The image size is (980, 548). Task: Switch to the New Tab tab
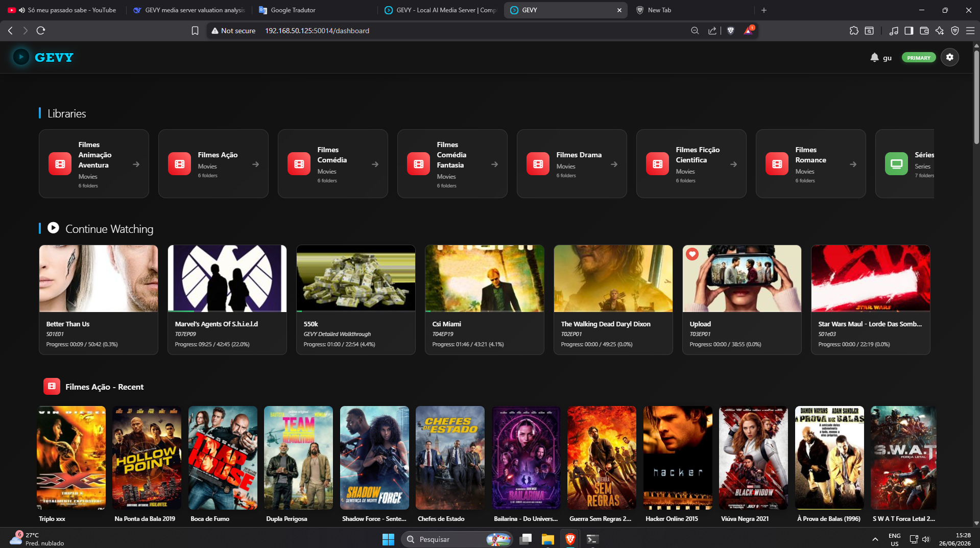click(x=691, y=10)
